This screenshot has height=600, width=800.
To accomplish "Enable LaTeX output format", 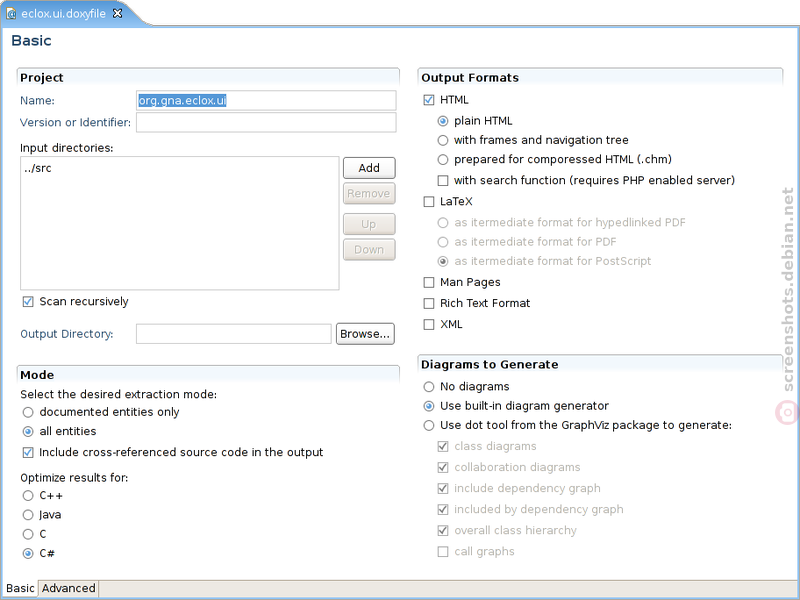I will [429, 202].
